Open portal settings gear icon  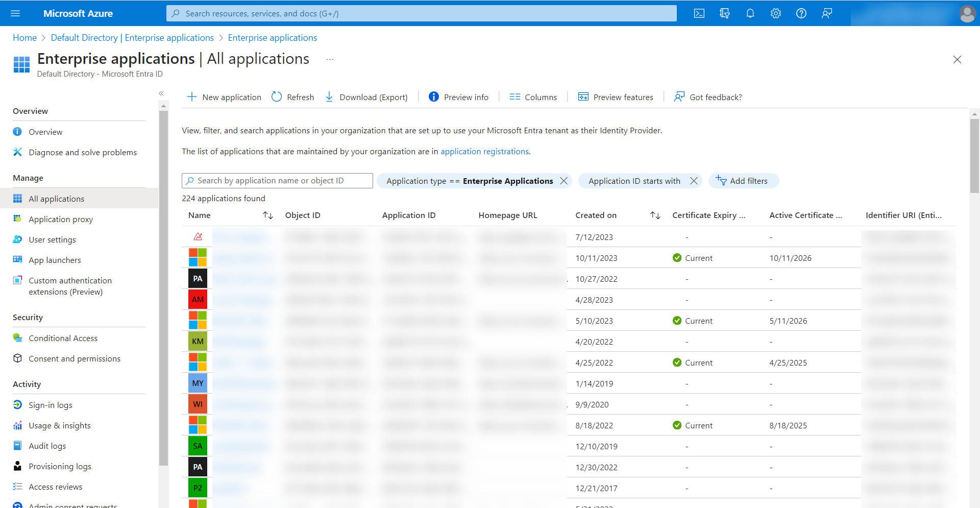click(775, 13)
